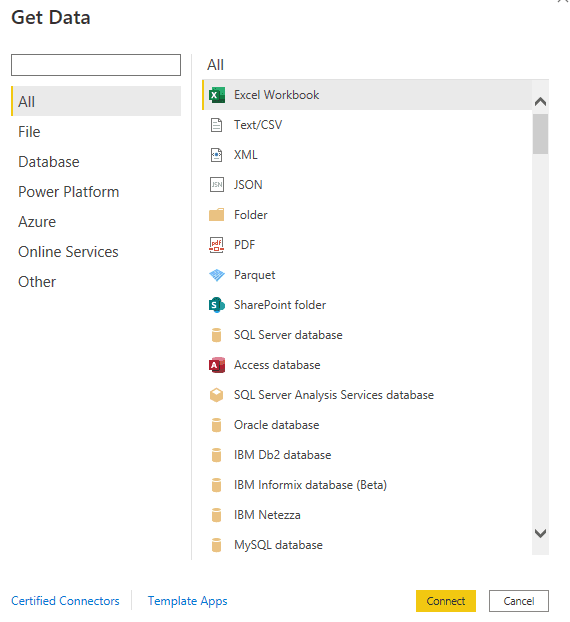
Task: Switch to the Power Platform category
Action: click(96, 192)
